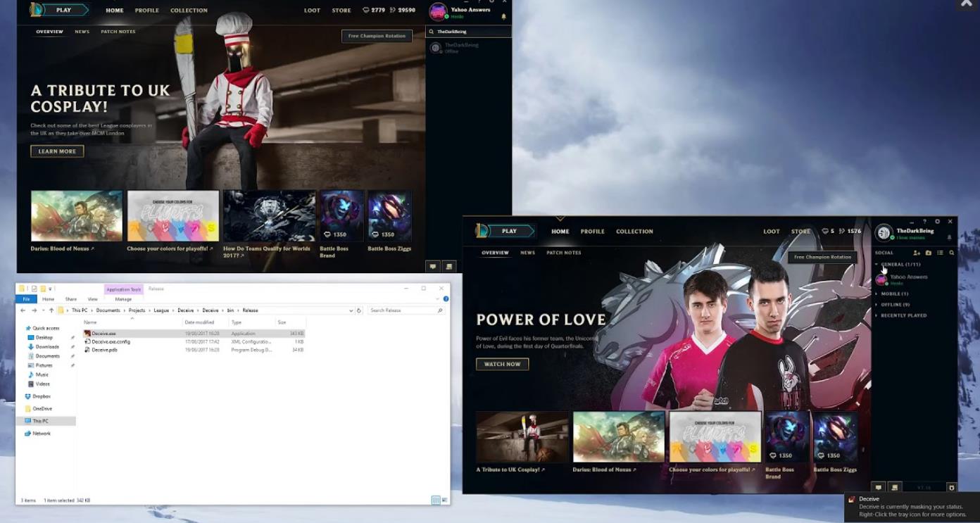The image size is (980, 523).
Task: Open missions icon at bottom of TheDarkBeing's client
Action: click(x=895, y=487)
